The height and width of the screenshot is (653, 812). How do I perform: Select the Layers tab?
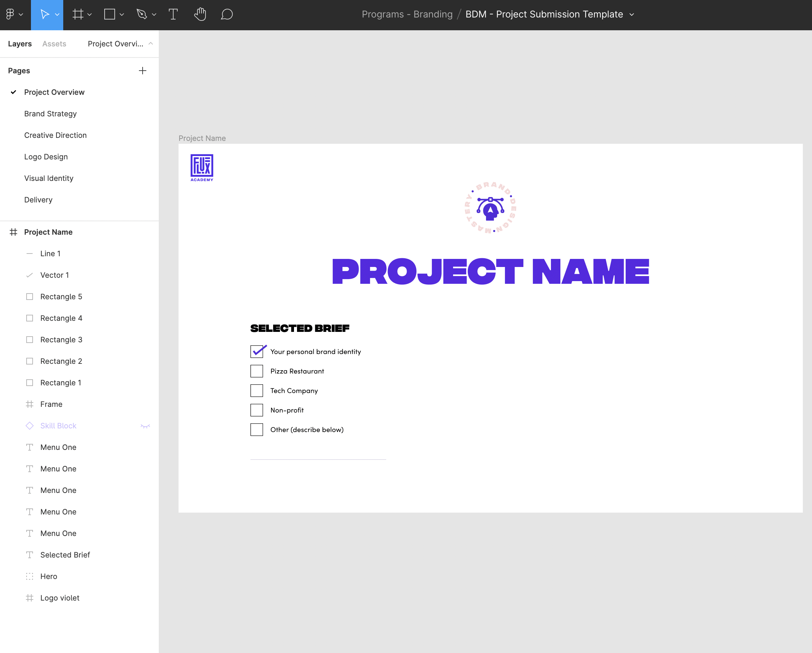[x=20, y=44]
